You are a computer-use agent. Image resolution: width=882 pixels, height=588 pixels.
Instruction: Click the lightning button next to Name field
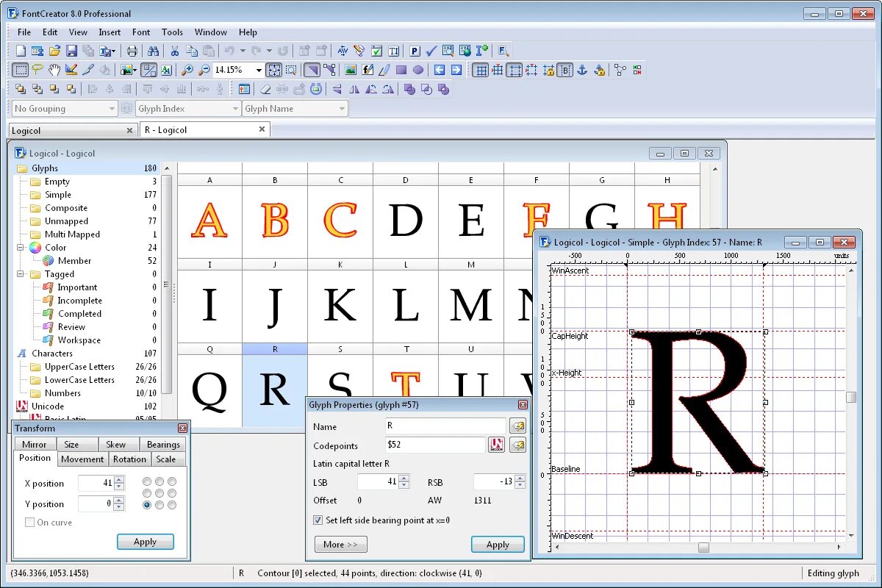coord(517,426)
